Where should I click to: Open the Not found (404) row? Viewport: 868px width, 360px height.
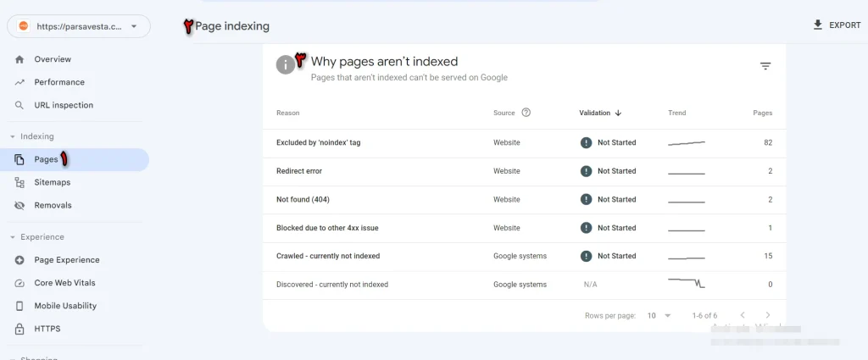click(524, 200)
